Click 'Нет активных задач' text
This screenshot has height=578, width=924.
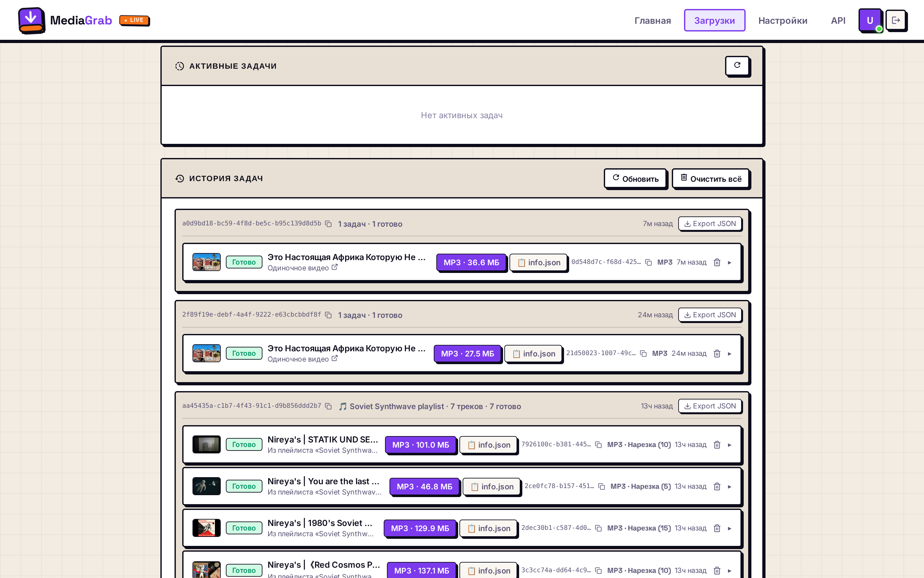[462, 115]
